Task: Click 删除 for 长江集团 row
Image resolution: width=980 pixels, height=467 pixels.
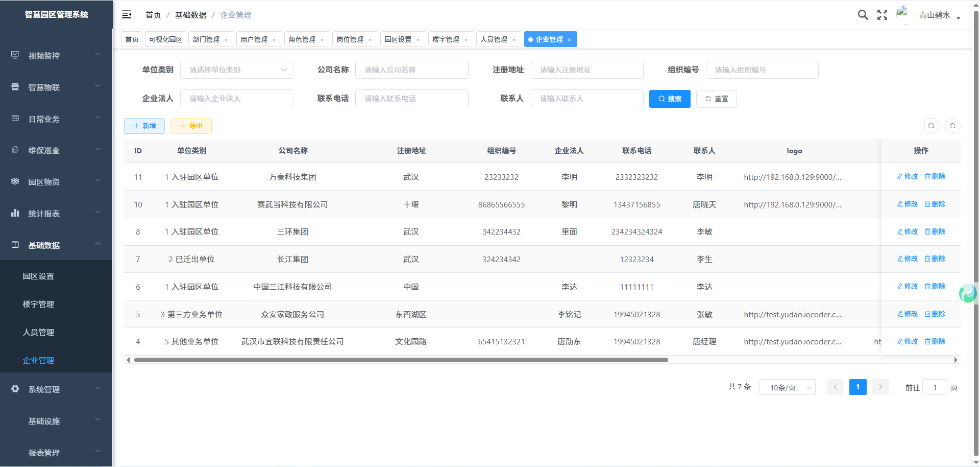Action: point(935,259)
